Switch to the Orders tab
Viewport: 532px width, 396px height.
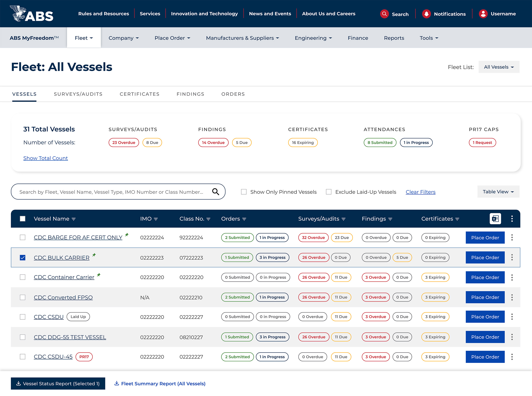pos(233,94)
